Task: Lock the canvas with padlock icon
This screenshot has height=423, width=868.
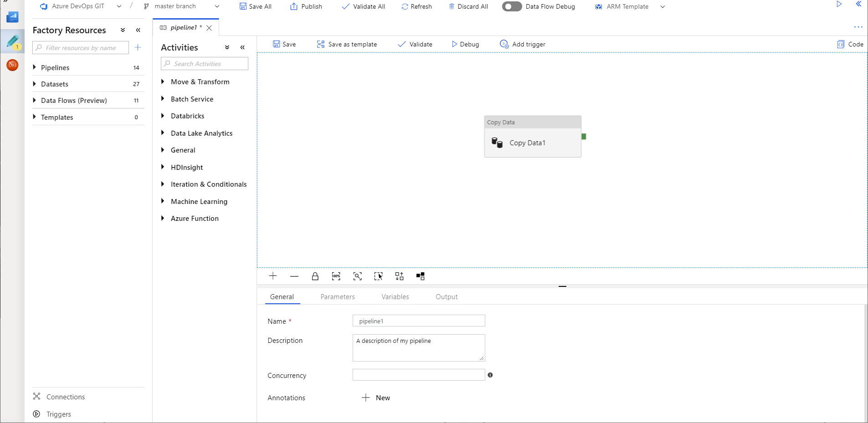Action: coord(315,276)
